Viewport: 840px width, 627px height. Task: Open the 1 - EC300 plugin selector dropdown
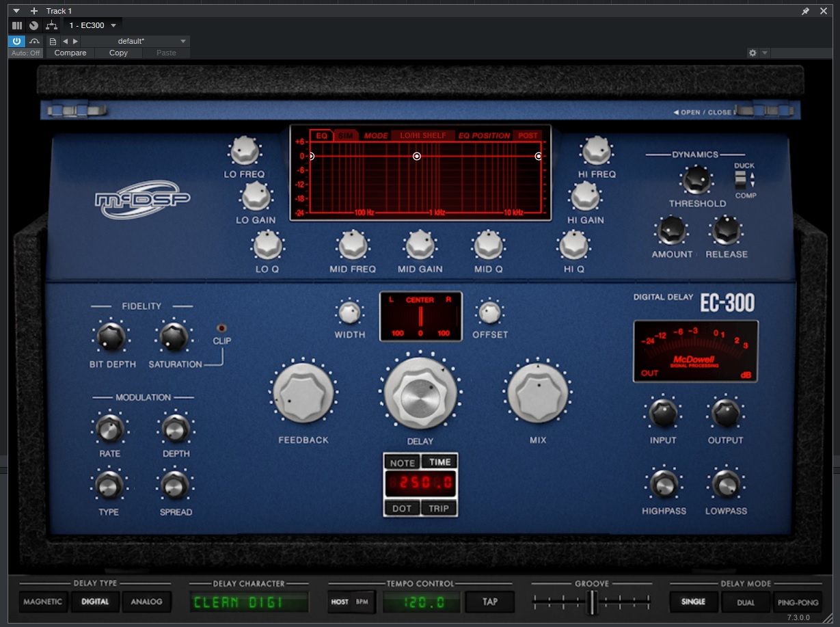click(92, 25)
